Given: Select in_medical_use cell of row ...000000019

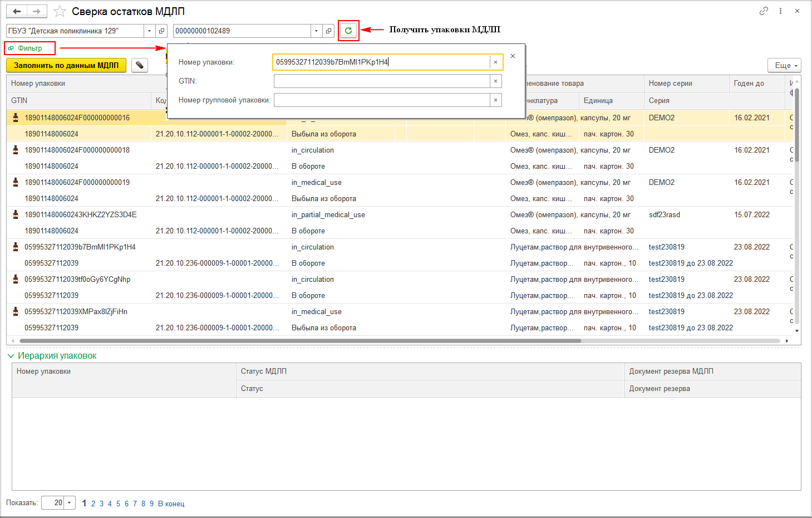Looking at the screenshot, I should [x=317, y=182].
